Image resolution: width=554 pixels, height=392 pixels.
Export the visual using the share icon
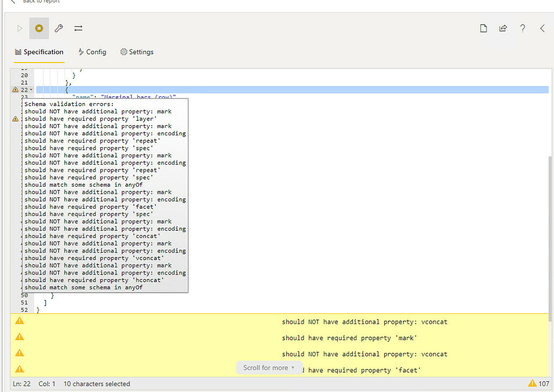pyautogui.click(x=503, y=28)
